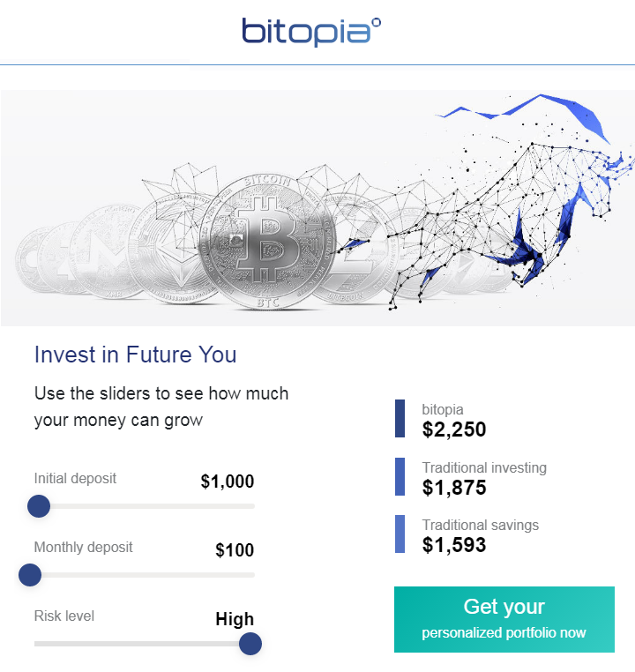Click the Monthly deposit slider handle
The height and width of the screenshot is (672, 635).
coord(30,575)
